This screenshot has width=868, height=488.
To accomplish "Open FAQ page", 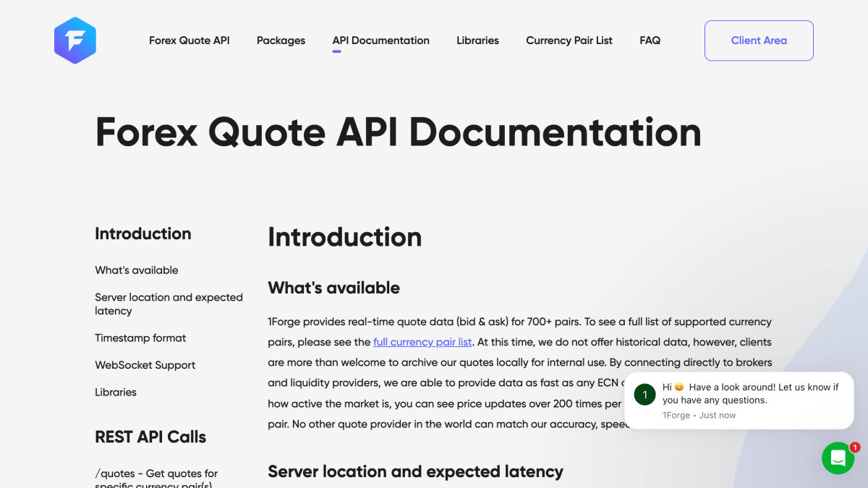I will click(x=650, y=40).
